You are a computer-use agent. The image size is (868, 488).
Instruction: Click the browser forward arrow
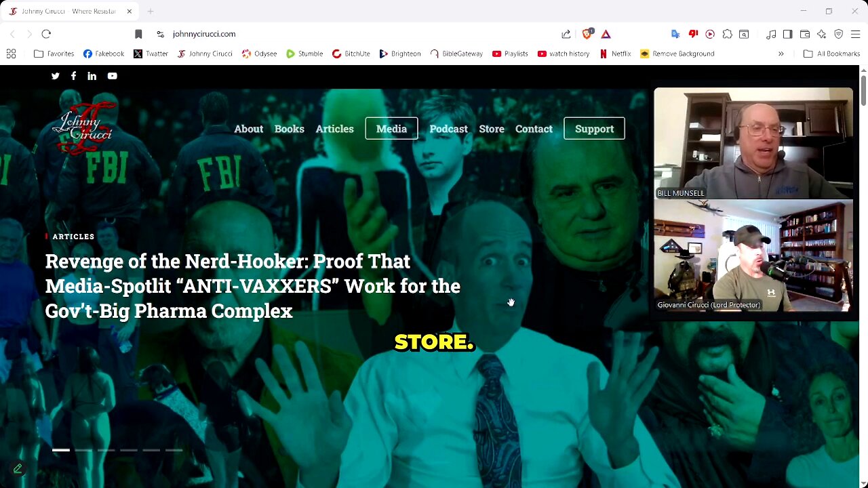point(29,34)
